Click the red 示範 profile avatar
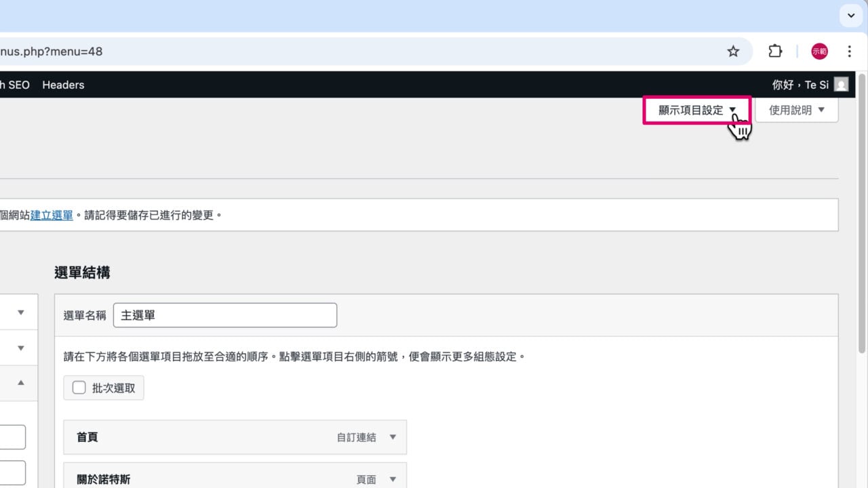868x488 pixels. [819, 52]
